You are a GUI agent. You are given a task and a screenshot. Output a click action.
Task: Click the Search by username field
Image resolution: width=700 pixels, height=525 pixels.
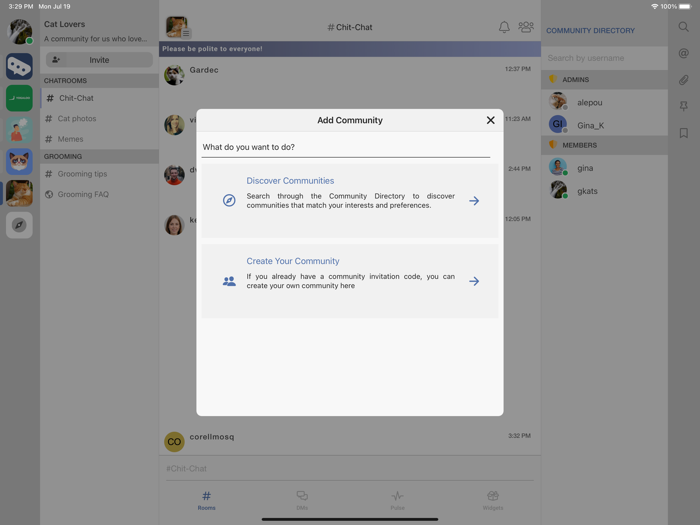click(x=604, y=58)
